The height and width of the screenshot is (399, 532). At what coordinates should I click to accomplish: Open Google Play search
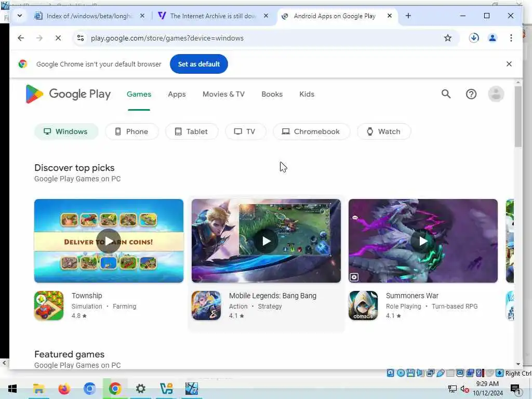(x=446, y=94)
